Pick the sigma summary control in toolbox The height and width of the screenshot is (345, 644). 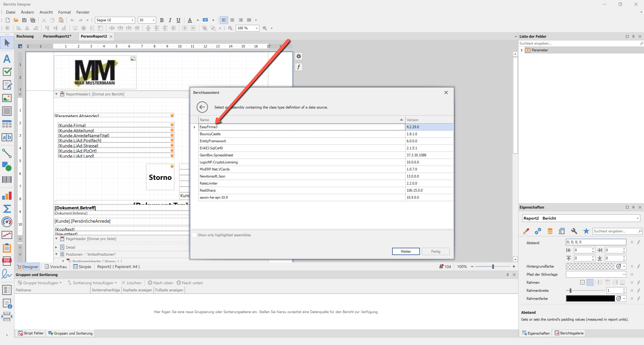(7, 209)
